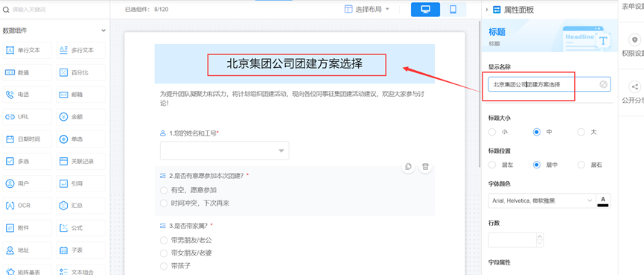
Task: Add the 子表 sub-table component
Action: 80,250
